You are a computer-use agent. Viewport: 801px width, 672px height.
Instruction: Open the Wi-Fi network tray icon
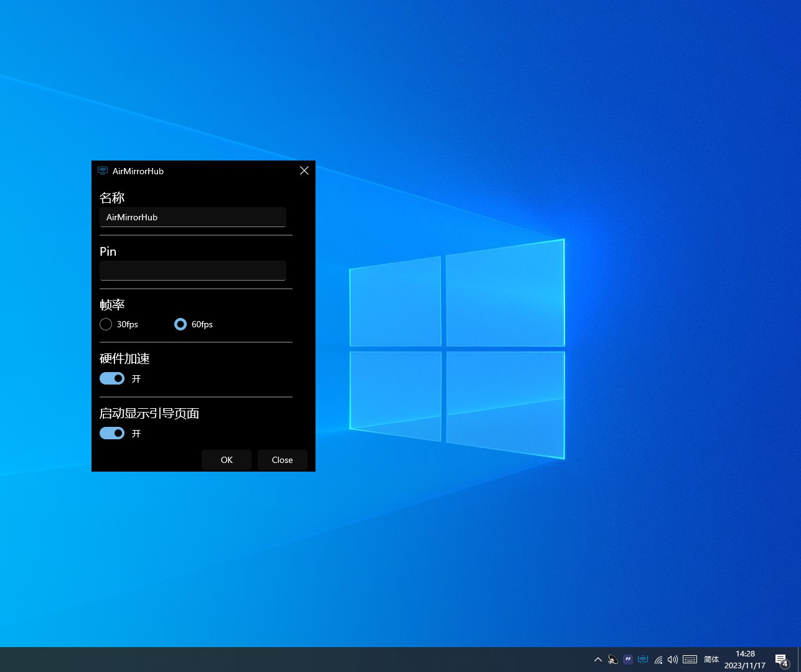coord(658,660)
